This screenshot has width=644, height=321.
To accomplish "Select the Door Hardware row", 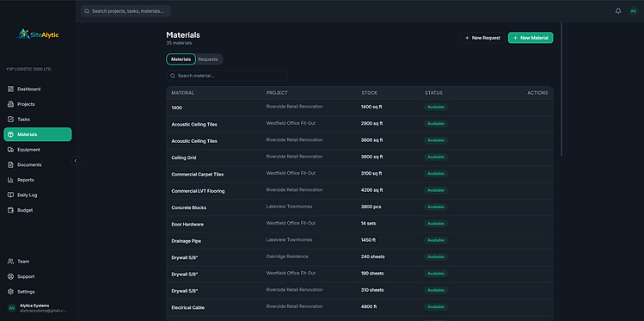I will [x=359, y=224].
